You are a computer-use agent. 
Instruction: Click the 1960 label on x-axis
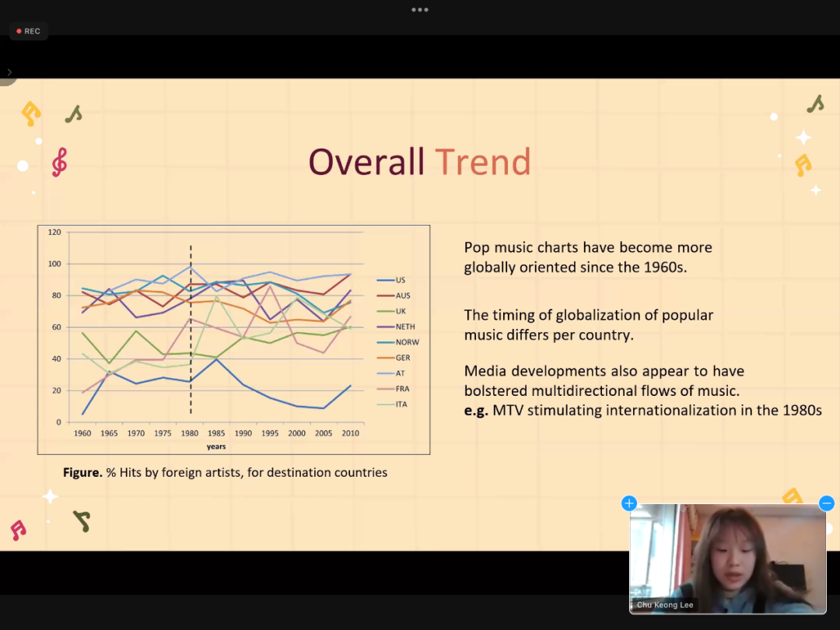click(82, 433)
